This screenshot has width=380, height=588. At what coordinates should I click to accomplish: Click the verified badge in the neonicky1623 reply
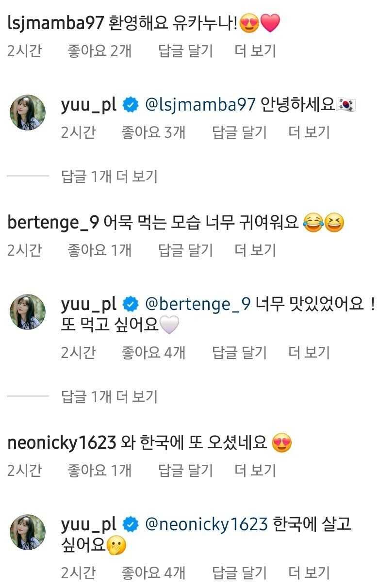(130, 525)
